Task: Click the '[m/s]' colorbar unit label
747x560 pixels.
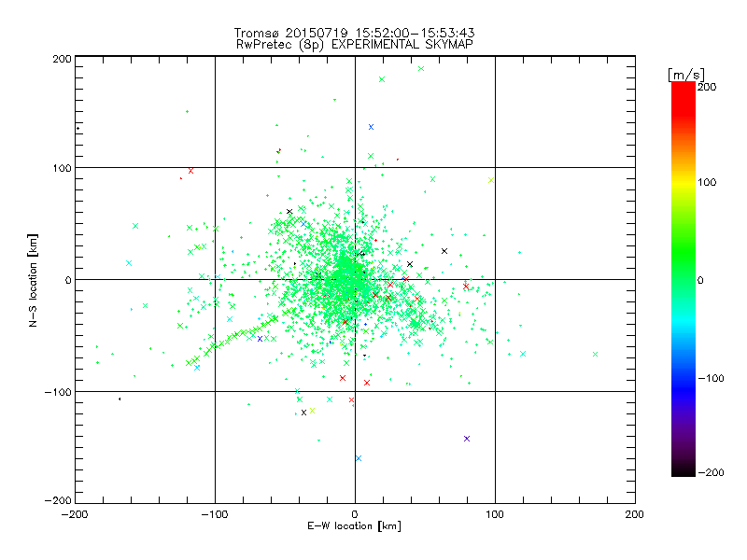Action: [x=686, y=75]
